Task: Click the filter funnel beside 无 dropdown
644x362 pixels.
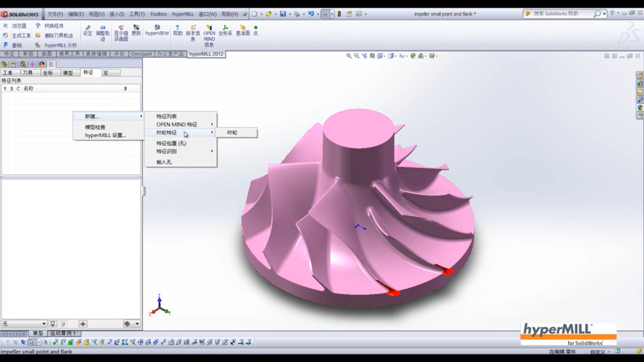Action: pyautogui.click(x=53, y=324)
